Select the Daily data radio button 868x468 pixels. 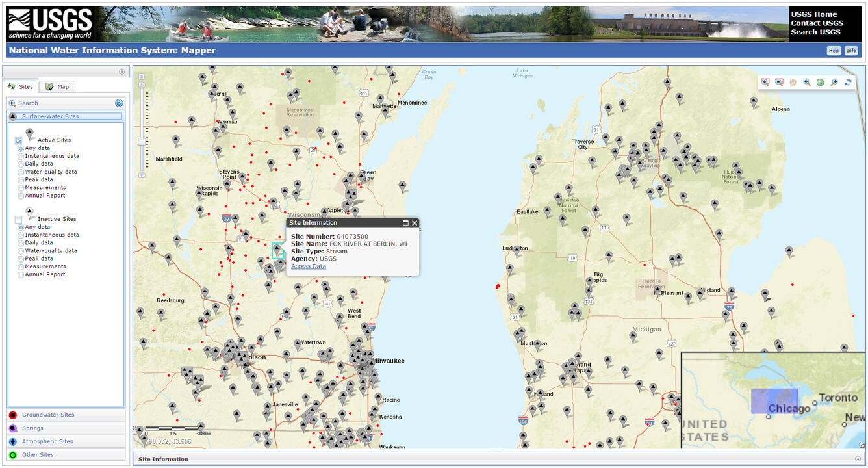pos(20,163)
